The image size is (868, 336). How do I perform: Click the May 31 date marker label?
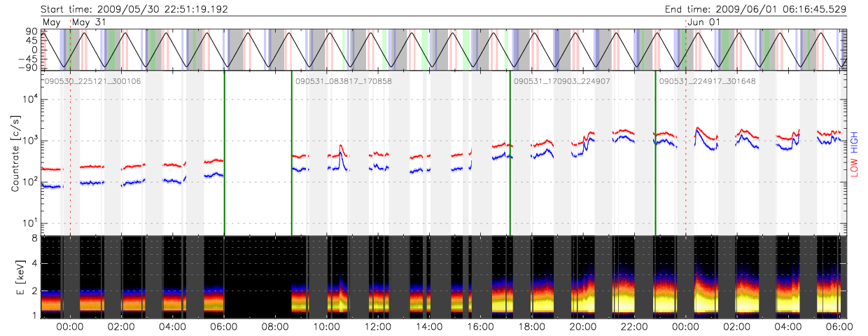tap(90, 22)
